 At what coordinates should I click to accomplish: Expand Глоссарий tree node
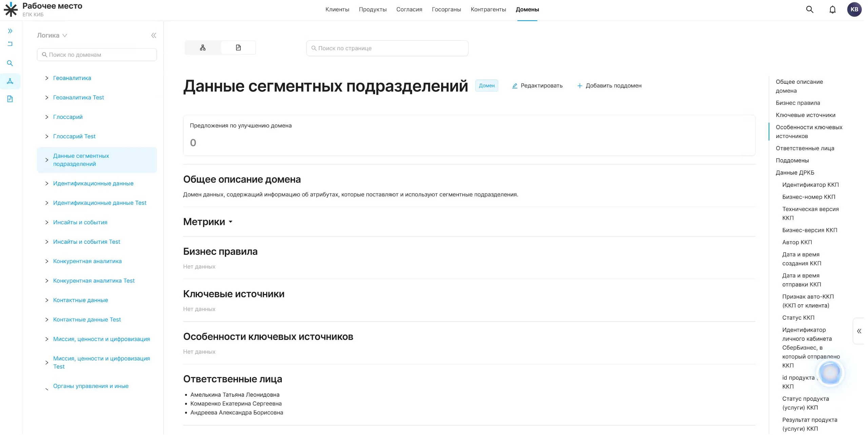pos(47,117)
